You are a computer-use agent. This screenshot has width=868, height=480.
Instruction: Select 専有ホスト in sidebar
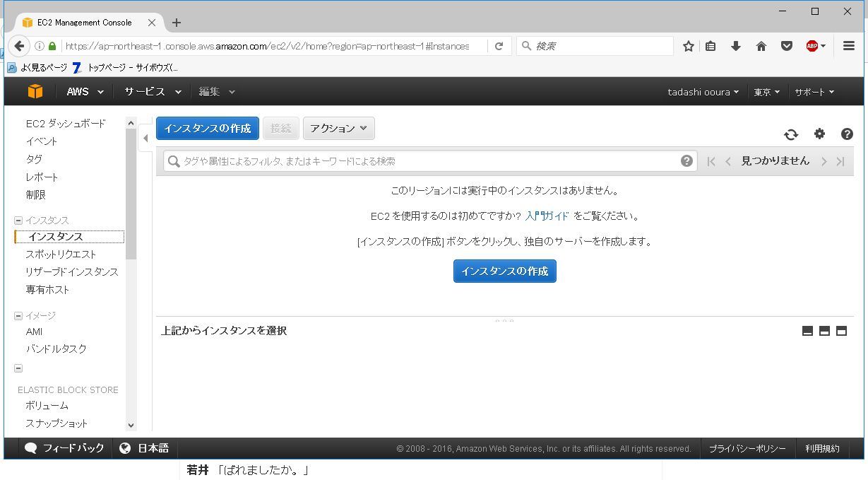coord(47,289)
